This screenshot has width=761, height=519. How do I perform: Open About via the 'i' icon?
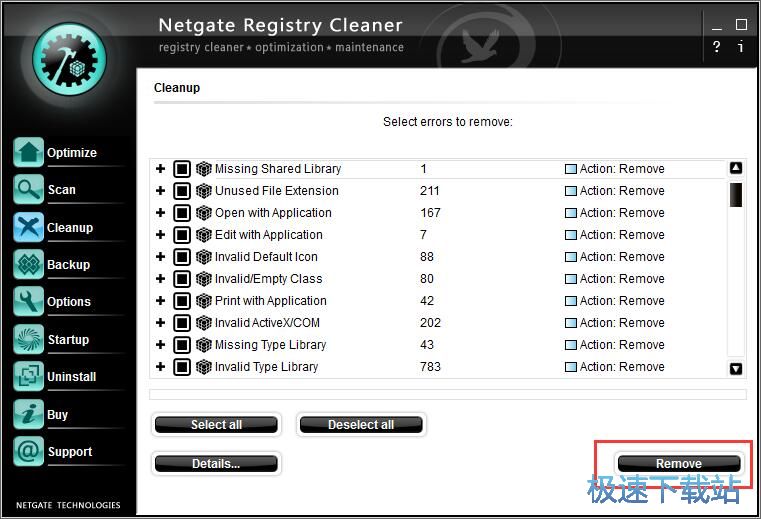(x=741, y=47)
